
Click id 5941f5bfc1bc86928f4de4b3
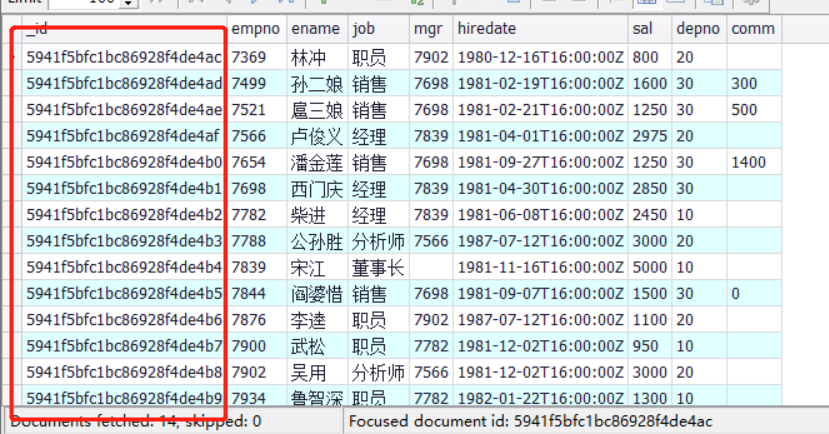point(124,241)
